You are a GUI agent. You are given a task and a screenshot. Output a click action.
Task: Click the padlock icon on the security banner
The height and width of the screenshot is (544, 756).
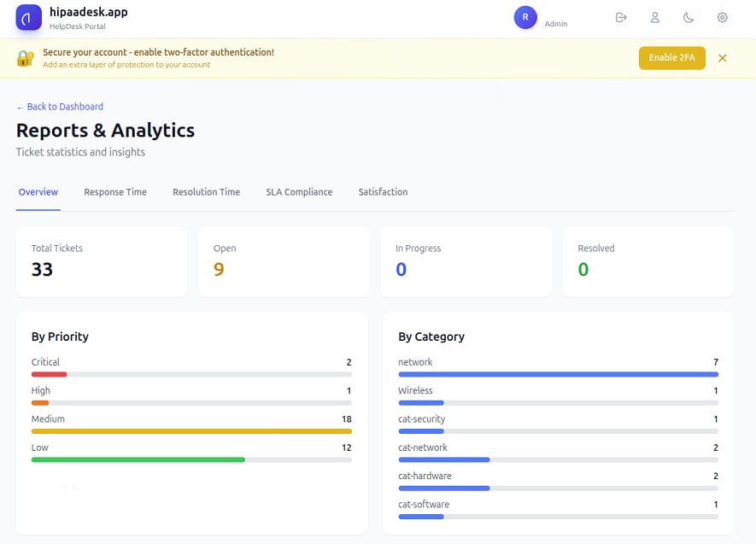24,57
